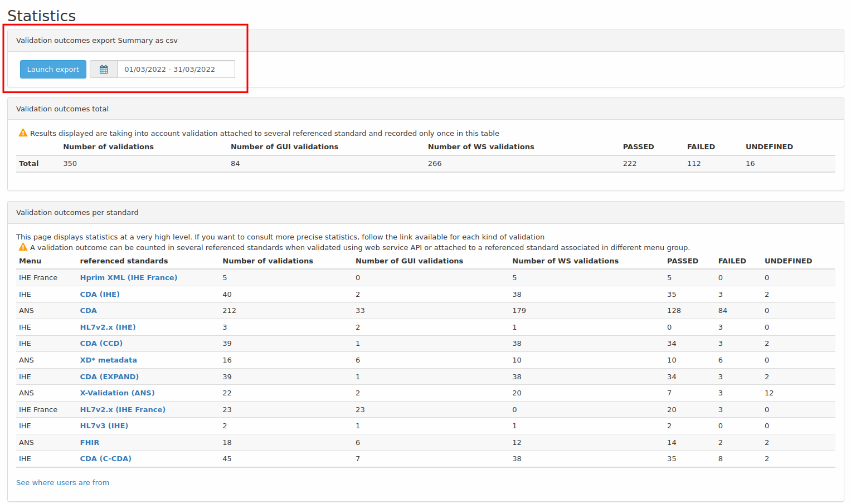This screenshot has height=504, width=851.
Task: Follow the HL7v2.x (IHE France) link
Action: click(123, 409)
